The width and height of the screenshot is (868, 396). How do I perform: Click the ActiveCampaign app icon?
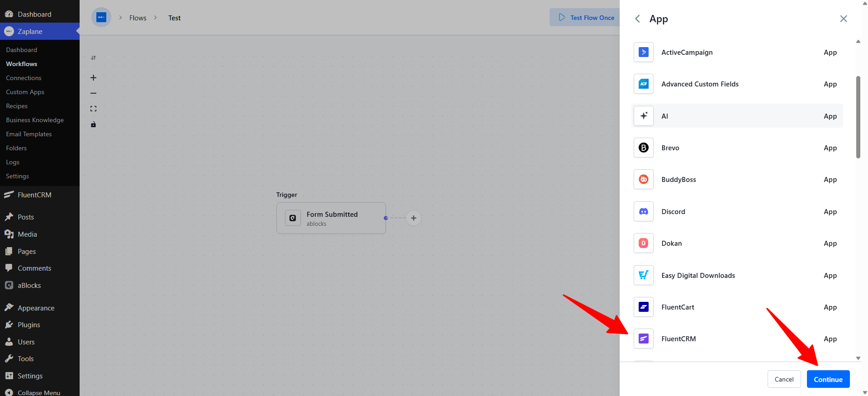pyautogui.click(x=643, y=52)
